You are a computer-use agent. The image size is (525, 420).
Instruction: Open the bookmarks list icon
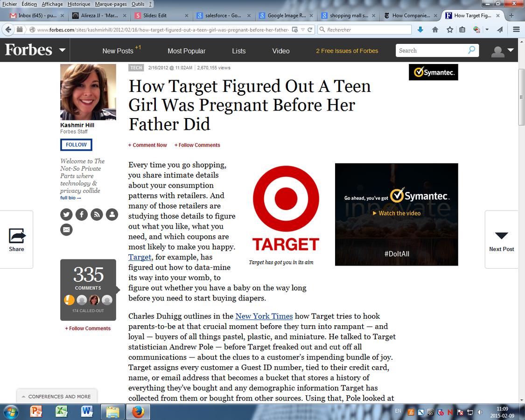pos(462,30)
